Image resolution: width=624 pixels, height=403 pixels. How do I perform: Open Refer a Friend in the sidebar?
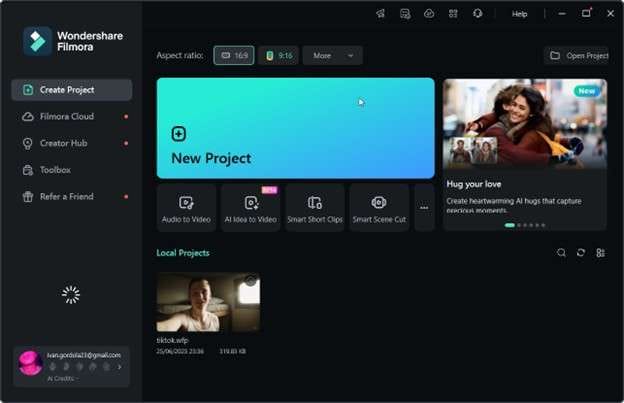click(72, 197)
